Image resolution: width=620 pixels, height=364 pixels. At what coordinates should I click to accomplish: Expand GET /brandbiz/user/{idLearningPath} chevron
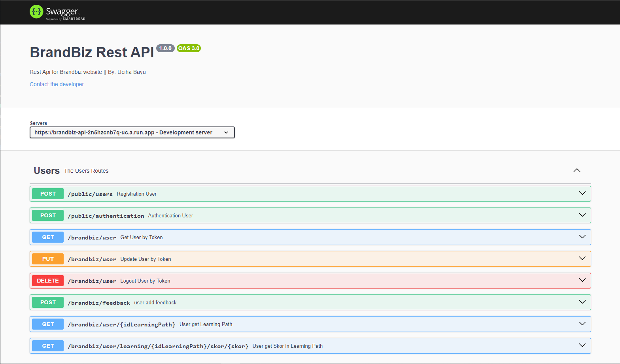[x=582, y=324]
